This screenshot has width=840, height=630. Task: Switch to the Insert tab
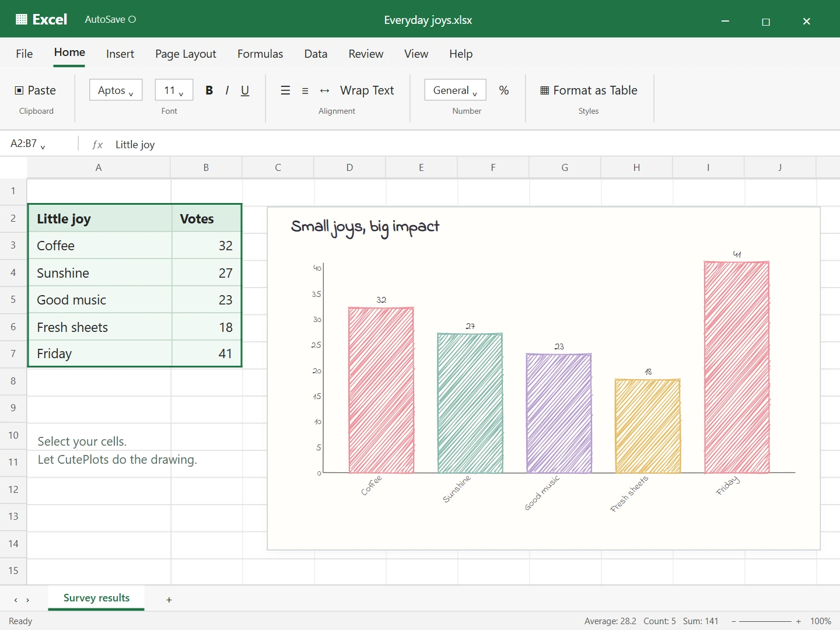(120, 54)
